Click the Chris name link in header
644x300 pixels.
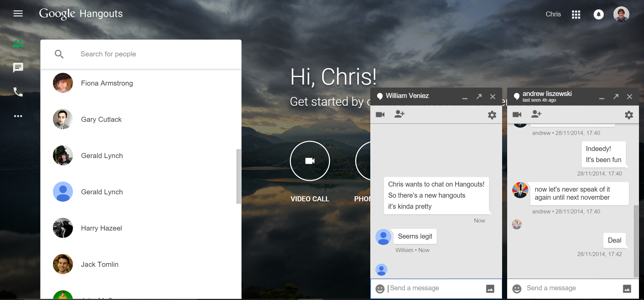(553, 14)
